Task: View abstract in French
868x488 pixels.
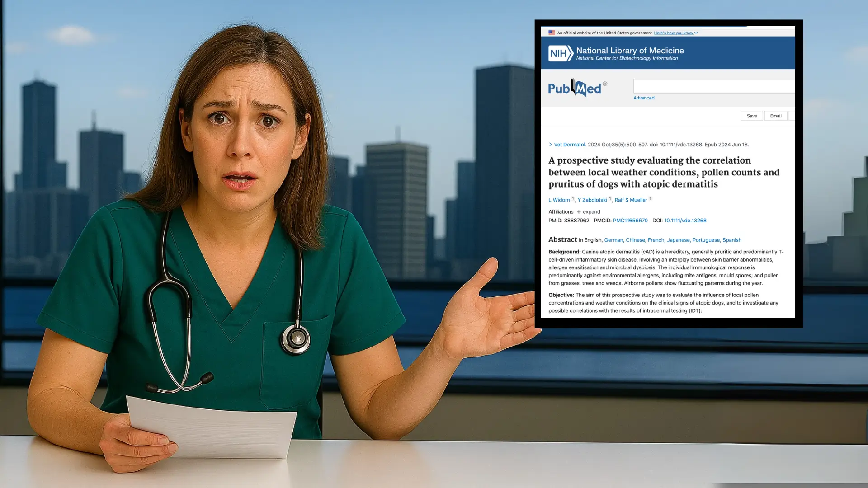Action: click(x=656, y=240)
